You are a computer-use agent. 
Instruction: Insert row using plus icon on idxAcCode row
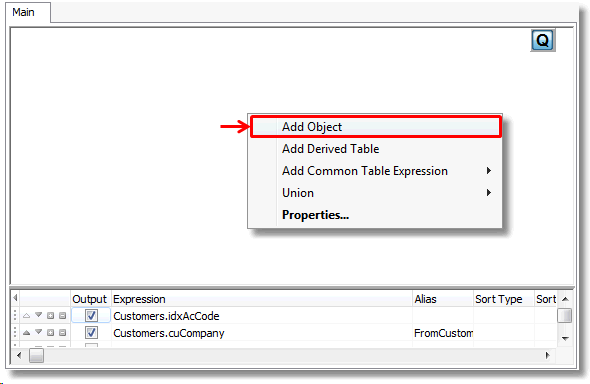(50, 316)
